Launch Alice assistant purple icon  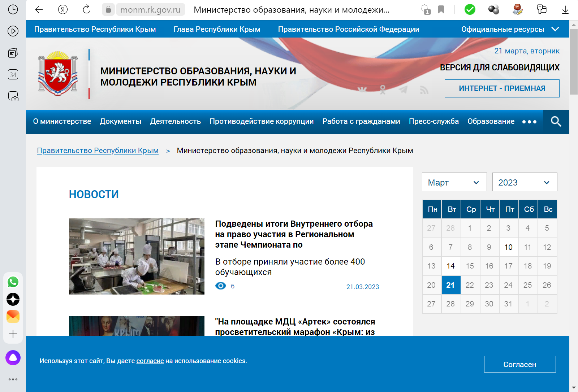coord(13,358)
